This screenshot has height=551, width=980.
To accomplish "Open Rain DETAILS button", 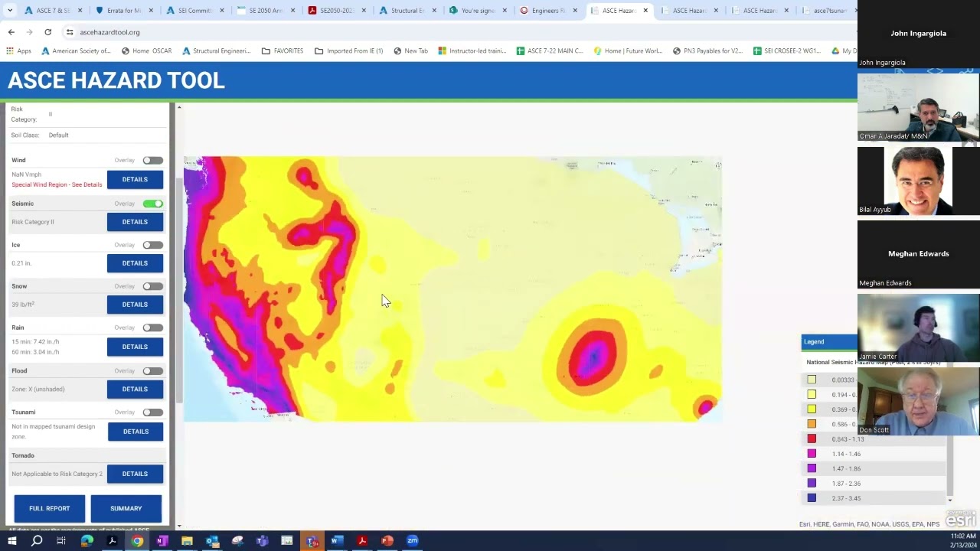I will click(135, 347).
